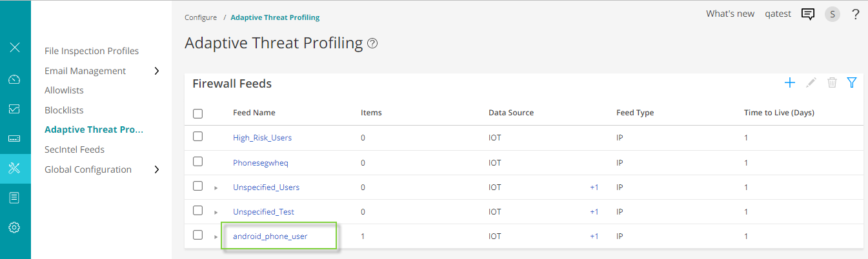This screenshot has height=259, width=868.
Task: Open the android_phone_user feed link
Action: coord(270,236)
